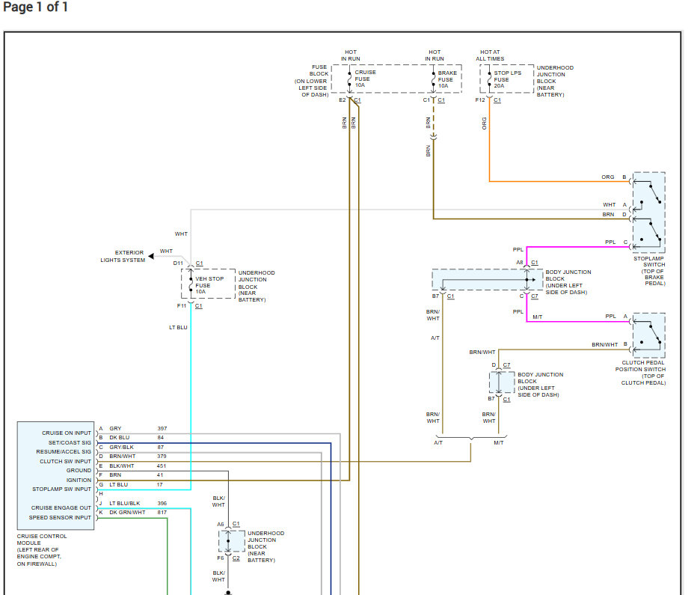
Task: Click the Page 1 of 1 heading
Action: pos(35,7)
